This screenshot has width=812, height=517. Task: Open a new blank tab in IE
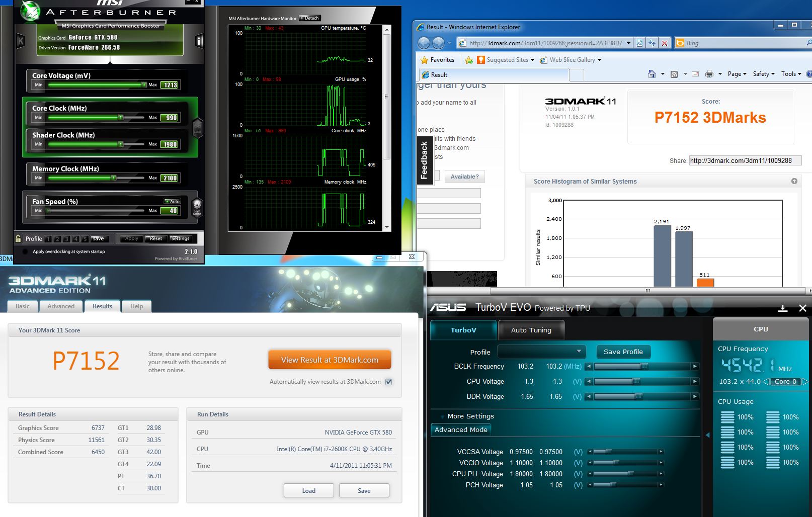(577, 75)
